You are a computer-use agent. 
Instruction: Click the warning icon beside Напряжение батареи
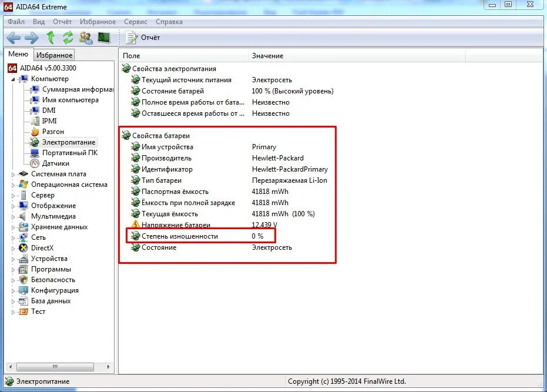pos(135,225)
